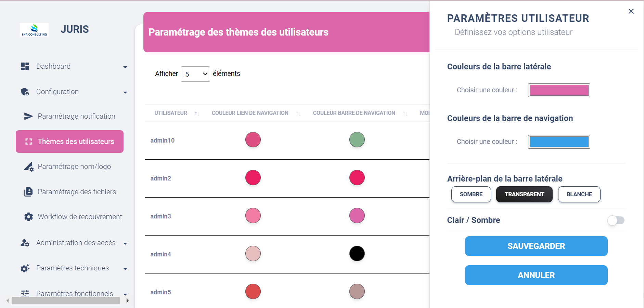Image resolution: width=644 pixels, height=308 pixels.
Task: Click the Configuration shield icon
Action: click(x=25, y=92)
